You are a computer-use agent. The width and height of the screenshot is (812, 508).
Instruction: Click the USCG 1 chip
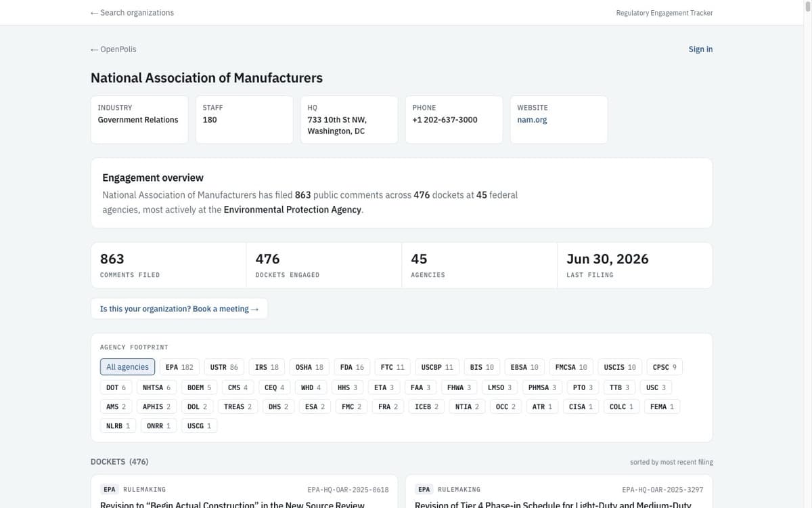[x=199, y=426]
